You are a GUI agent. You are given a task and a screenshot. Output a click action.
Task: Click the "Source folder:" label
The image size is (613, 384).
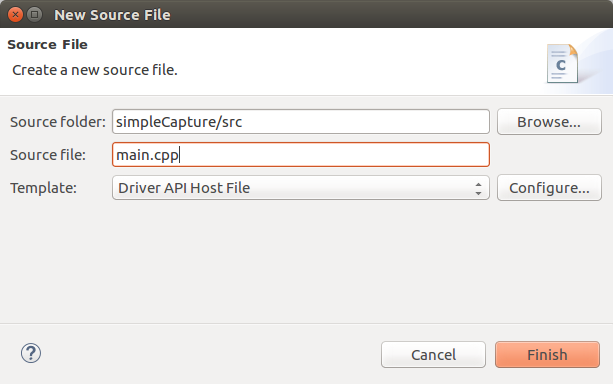pos(58,122)
